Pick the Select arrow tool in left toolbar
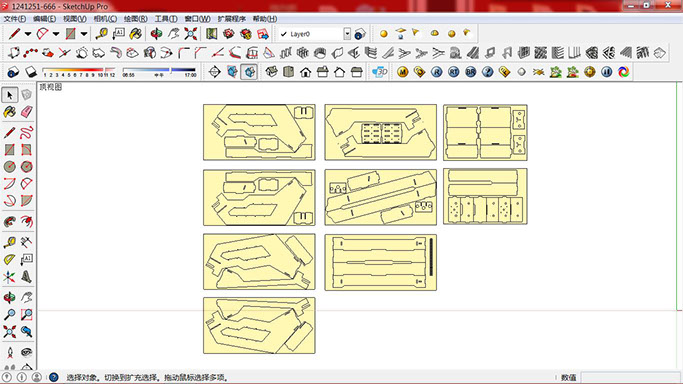 point(10,95)
